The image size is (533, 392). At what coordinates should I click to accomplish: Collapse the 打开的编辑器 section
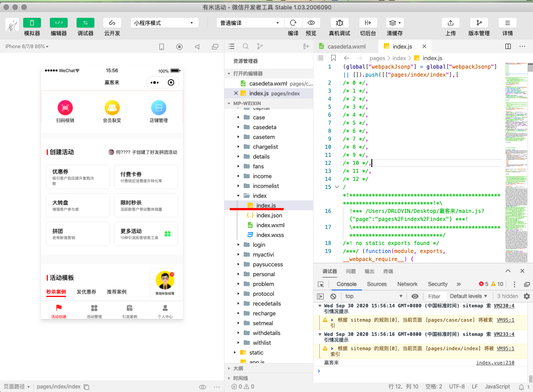(229, 73)
